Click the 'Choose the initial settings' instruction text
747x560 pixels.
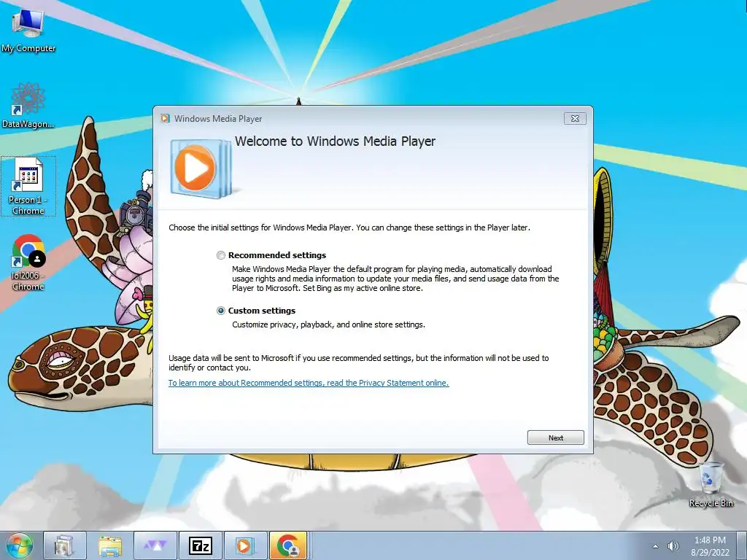(349, 227)
